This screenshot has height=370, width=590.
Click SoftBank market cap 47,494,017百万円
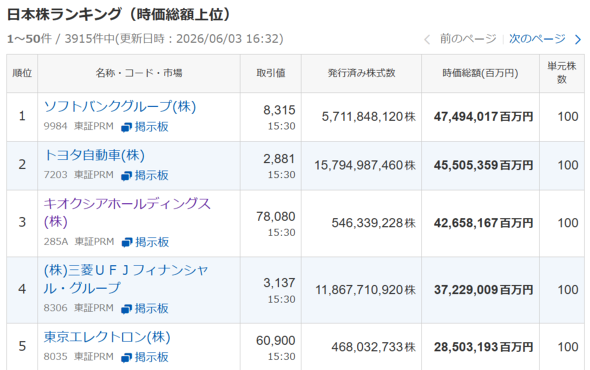[x=483, y=117]
